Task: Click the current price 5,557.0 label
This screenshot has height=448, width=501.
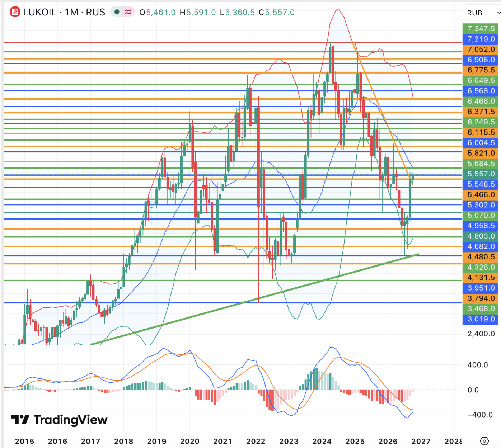Action: coord(481,174)
